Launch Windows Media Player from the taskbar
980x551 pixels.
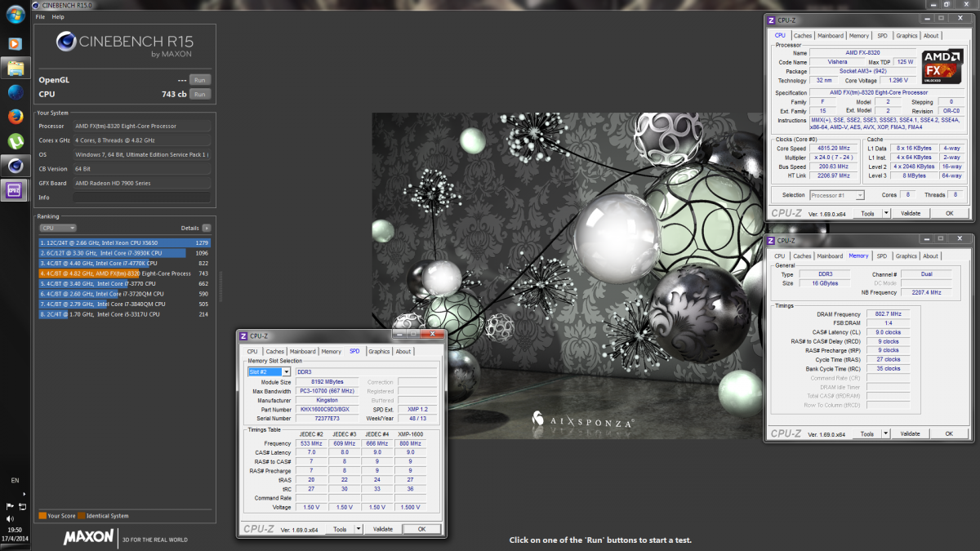pos(15,42)
